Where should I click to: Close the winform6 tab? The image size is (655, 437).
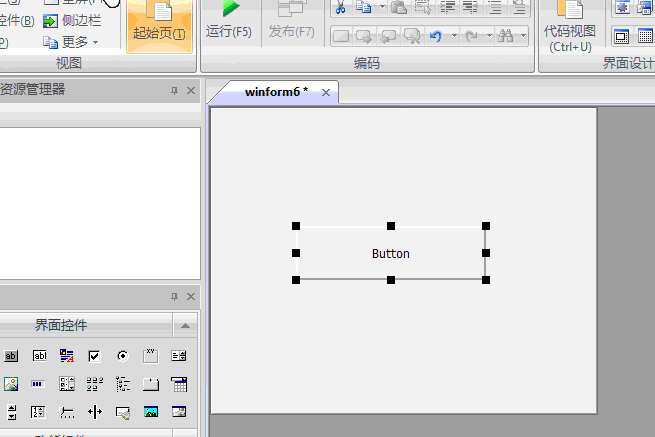326,92
